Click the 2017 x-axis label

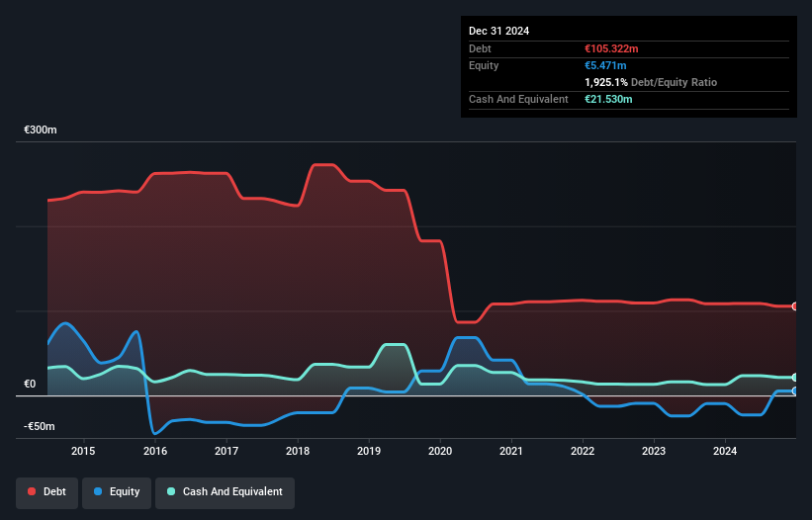pos(226,451)
